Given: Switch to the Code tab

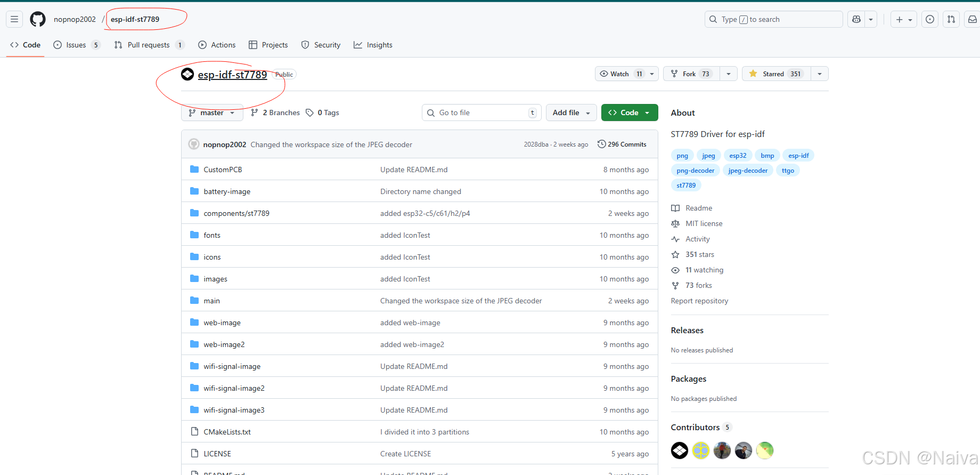Looking at the screenshot, I should click(25, 45).
